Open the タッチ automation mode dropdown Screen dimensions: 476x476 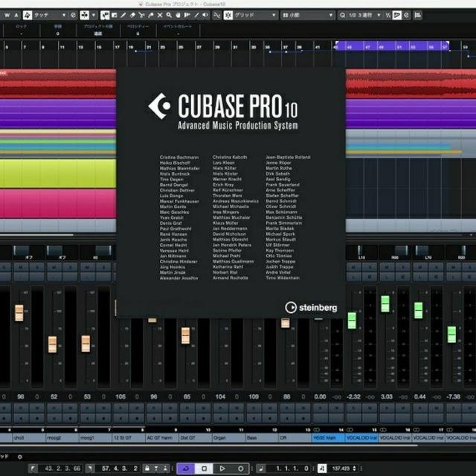pyautogui.click(x=50, y=15)
